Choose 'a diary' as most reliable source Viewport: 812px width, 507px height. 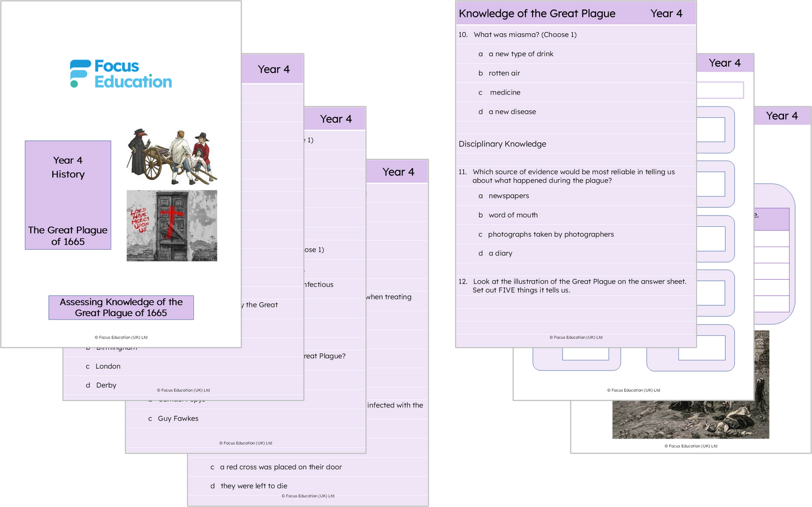500,253
